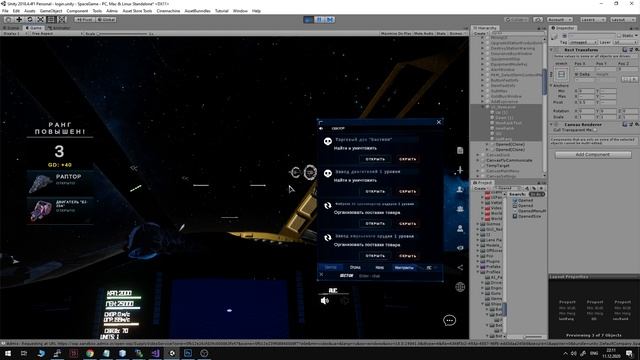640x360 pixels.
Task: Select CanvasFlyCommunicate in Hierarchy
Action: (509, 160)
